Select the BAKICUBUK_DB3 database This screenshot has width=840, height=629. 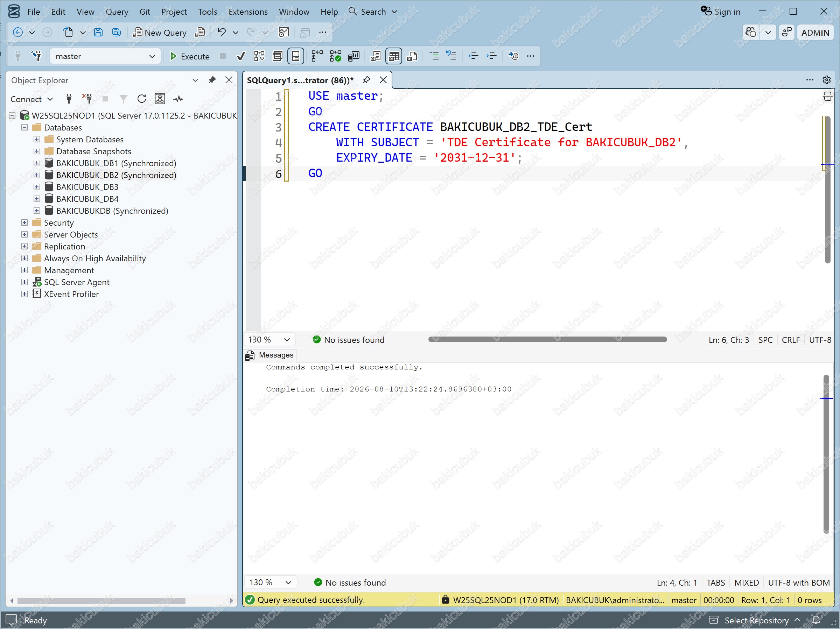87,187
